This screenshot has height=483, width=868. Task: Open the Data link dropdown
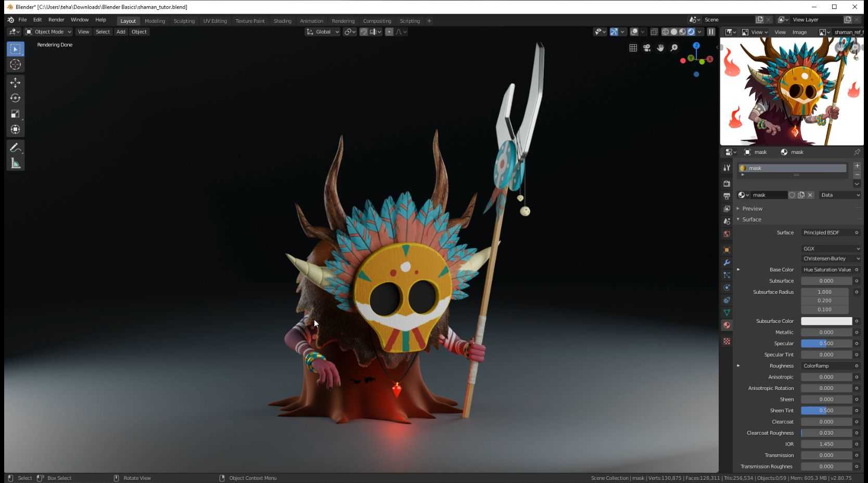tap(840, 195)
